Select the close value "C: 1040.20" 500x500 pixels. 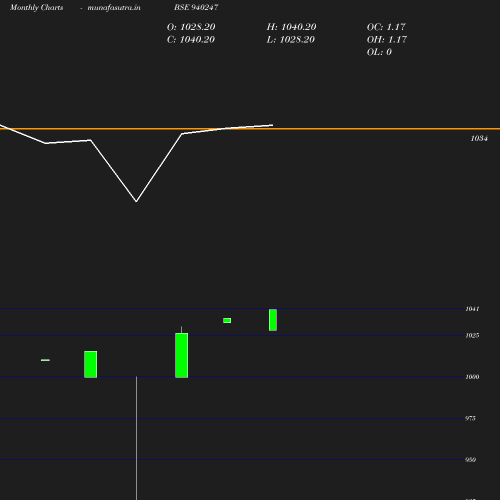coord(191,40)
